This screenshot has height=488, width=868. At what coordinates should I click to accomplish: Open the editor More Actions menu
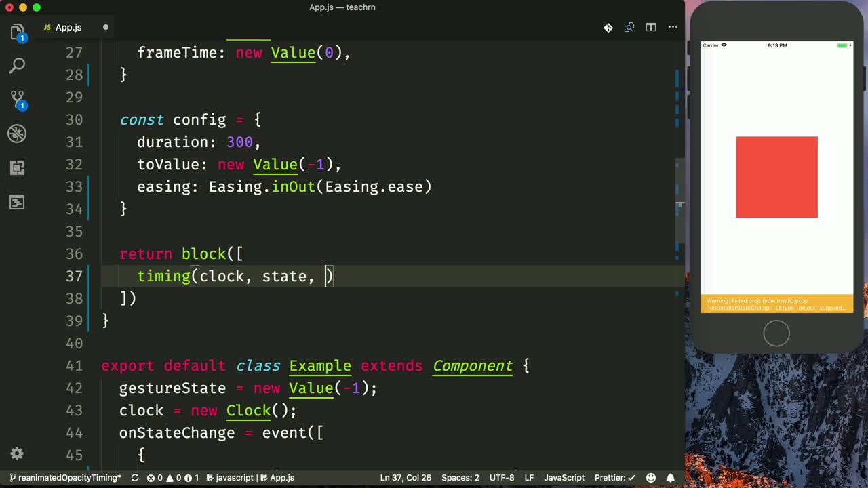(x=673, y=28)
